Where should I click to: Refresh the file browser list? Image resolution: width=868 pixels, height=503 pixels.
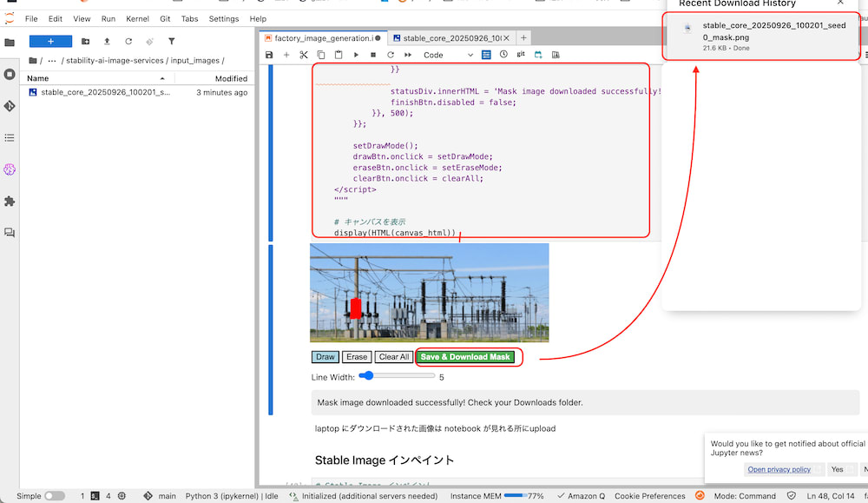(x=128, y=42)
